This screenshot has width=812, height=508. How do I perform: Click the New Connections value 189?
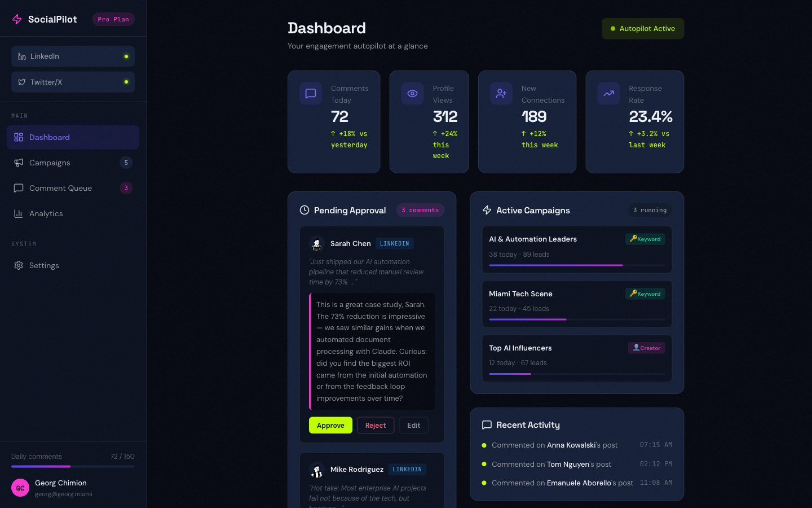(x=534, y=116)
